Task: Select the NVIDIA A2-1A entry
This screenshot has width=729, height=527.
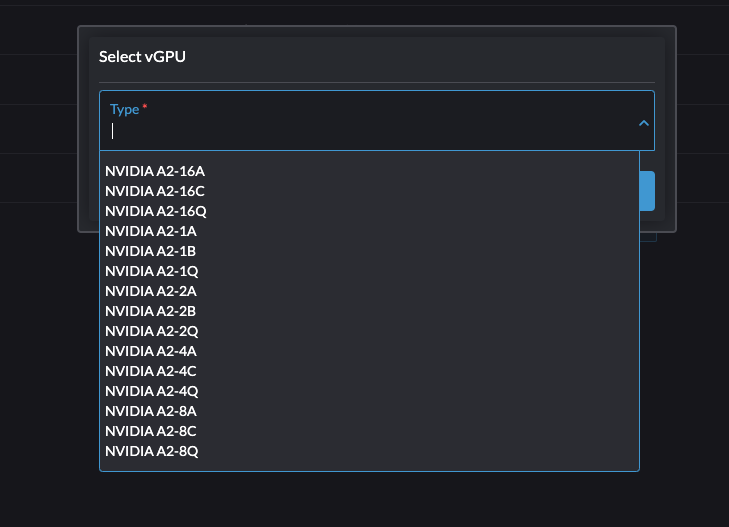Action: (x=151, y=231)
